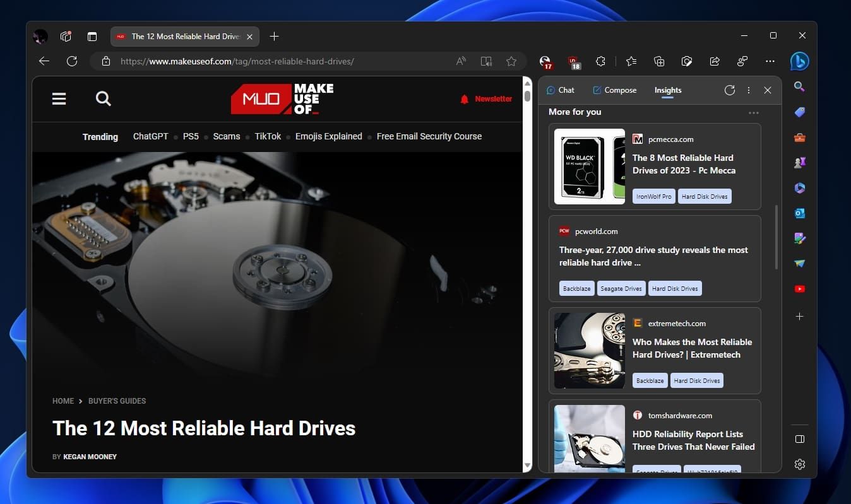The image size is (851, 504).
Task: Open Edge Settings and more menu
Action: [x=770, y=61]
